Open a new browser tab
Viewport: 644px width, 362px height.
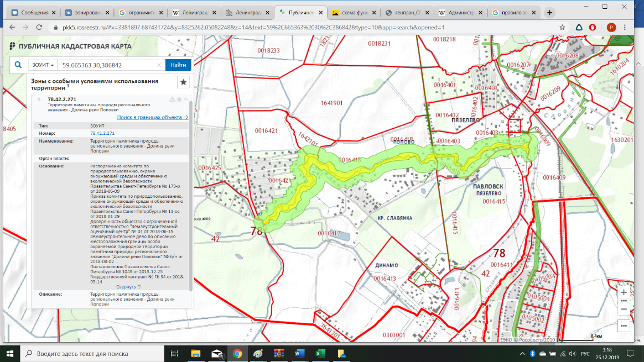(549, 13)
